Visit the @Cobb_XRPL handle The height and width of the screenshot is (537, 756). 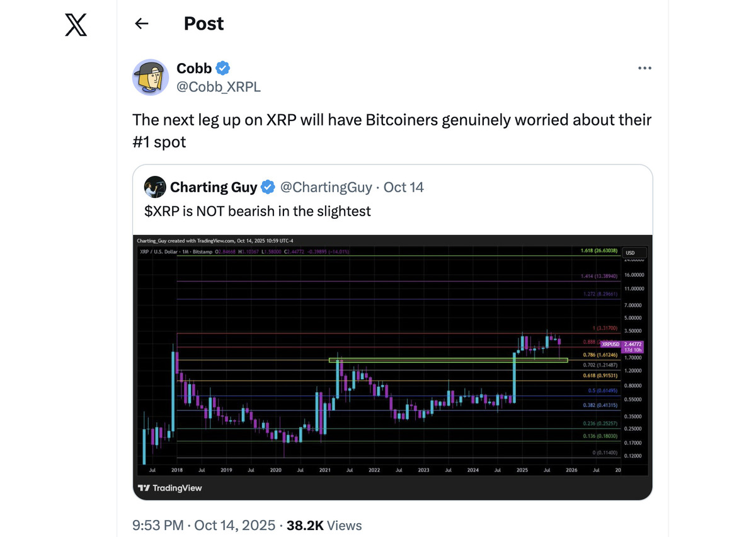[x=219, y=86]
